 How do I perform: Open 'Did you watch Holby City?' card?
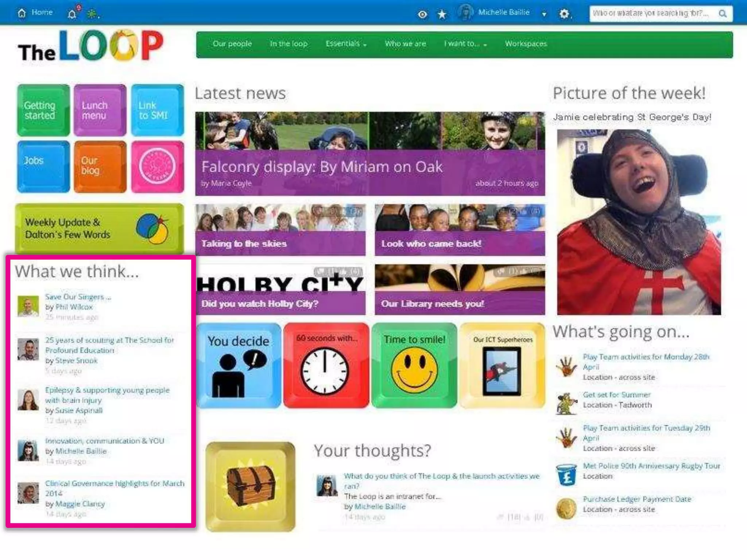[280, 289]
